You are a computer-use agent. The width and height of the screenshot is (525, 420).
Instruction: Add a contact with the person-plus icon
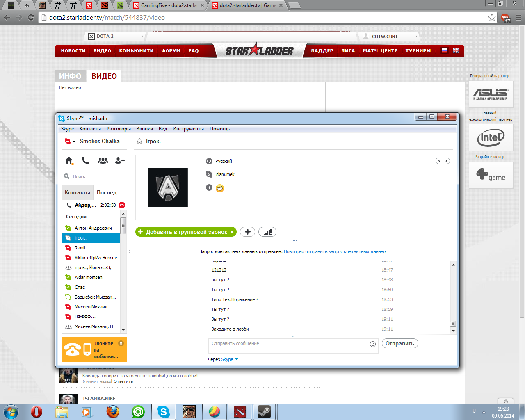(x=120, y=160)
